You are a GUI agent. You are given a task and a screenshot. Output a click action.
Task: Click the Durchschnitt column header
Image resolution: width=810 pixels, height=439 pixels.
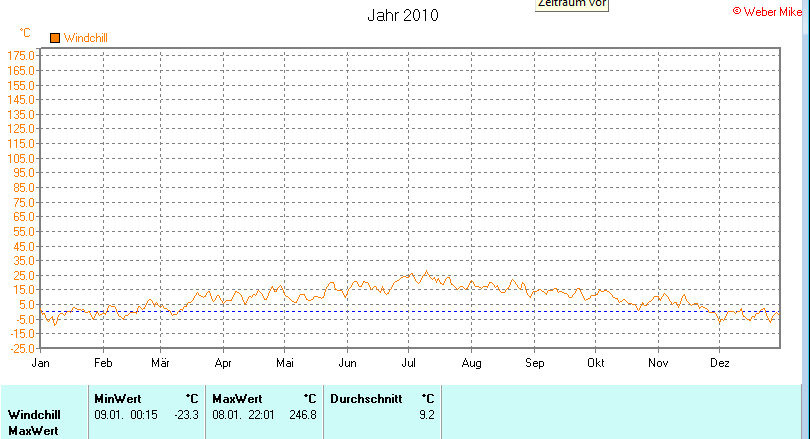click(x=366, y=399)
